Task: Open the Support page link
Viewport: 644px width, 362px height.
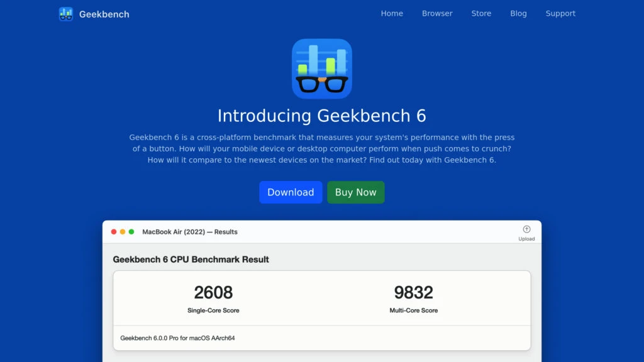Action: pyautogui.click(x=560, y=13)
